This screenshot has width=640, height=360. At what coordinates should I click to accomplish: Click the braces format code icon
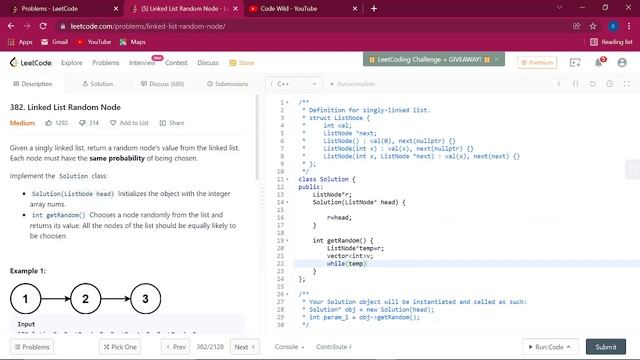tap(575, 84)
